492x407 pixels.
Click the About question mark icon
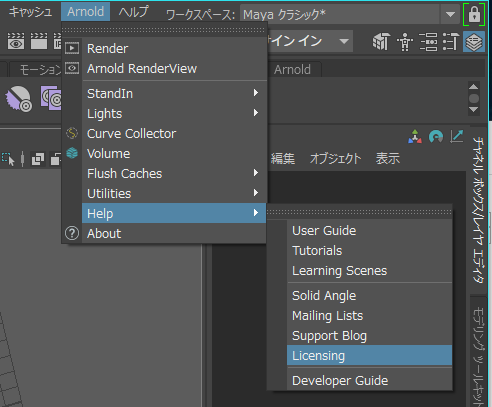[72, 233]
